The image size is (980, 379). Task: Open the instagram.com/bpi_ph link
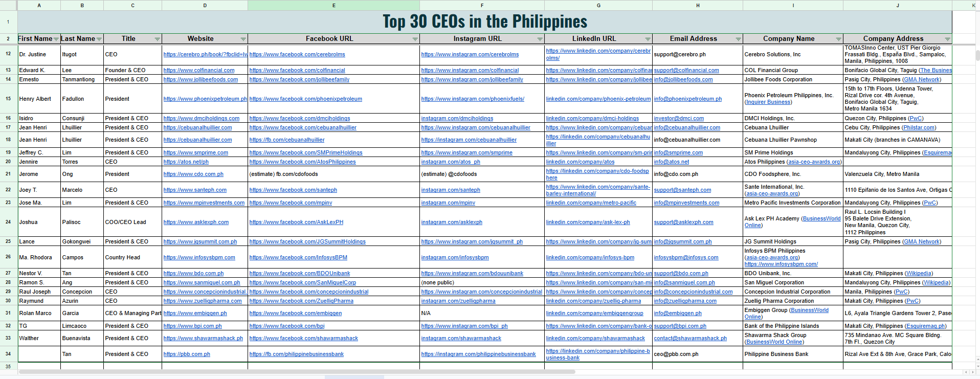point(464,326)
